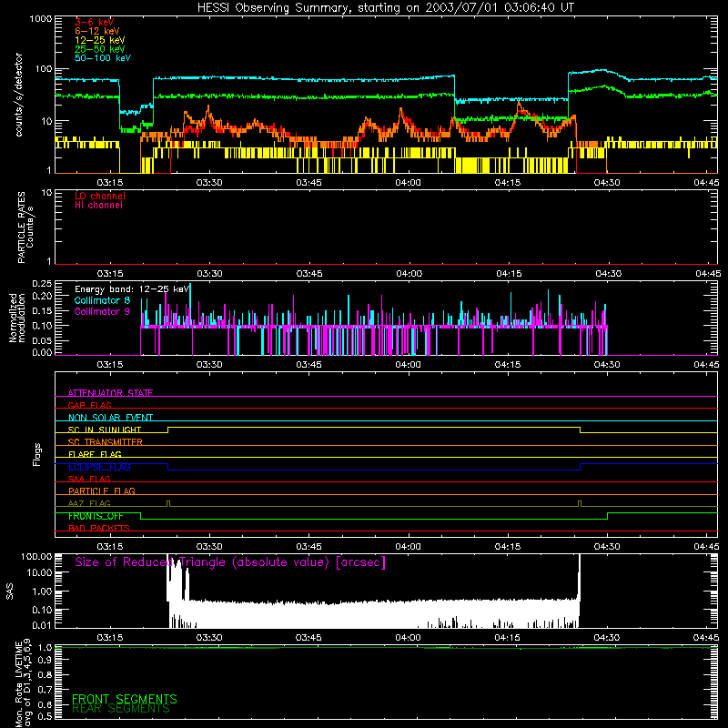The width and height of the screenshot is (728, 728).
Task: Click the NON SOLAR EVENT flag label
Action: 110,418
